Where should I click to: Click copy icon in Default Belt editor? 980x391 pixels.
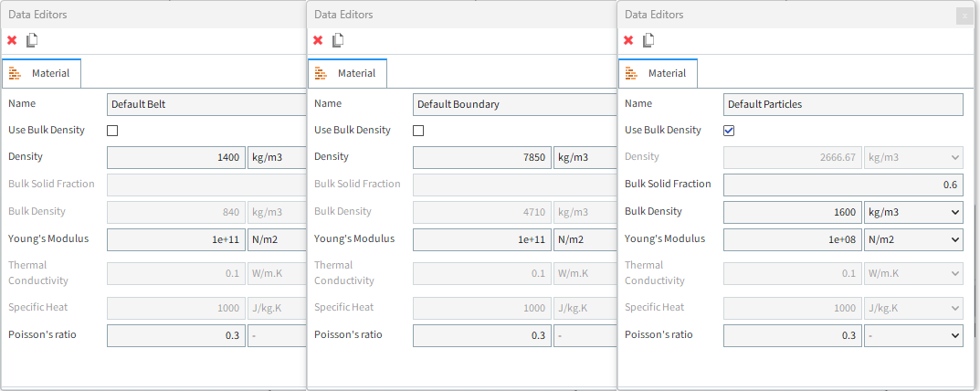click(x=32, y=40)
